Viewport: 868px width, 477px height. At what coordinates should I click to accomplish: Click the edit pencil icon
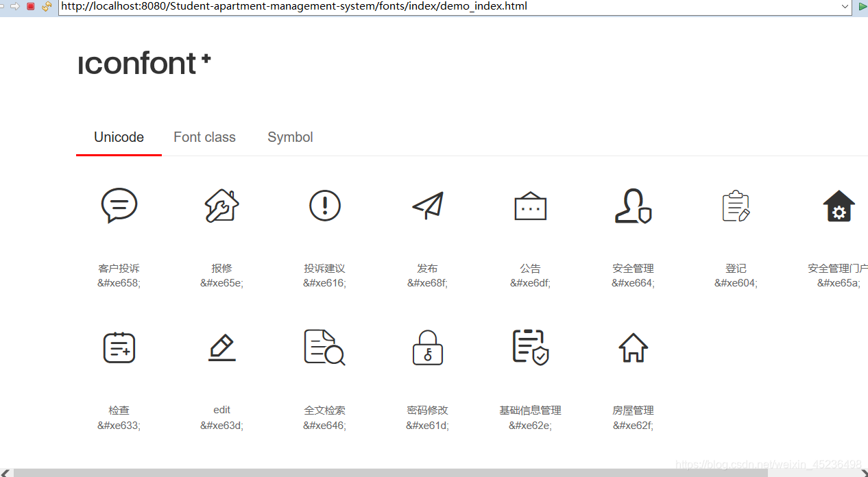point(222,347)
